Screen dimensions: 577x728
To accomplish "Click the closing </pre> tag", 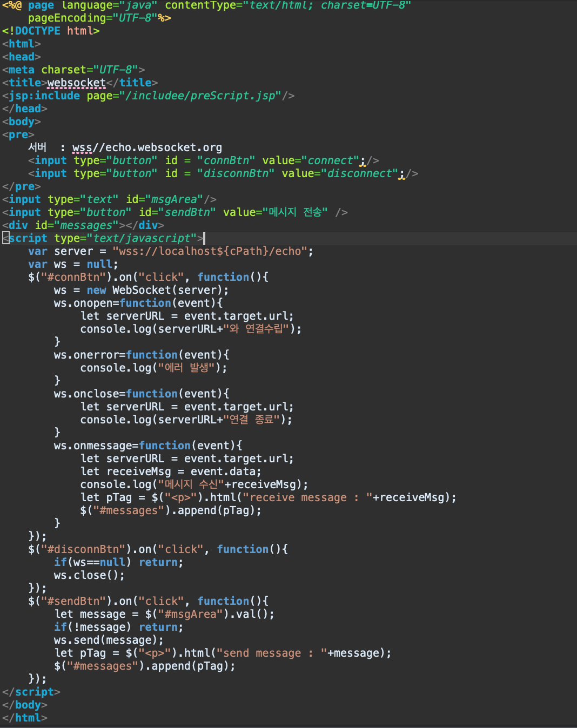I will (22, 186).
